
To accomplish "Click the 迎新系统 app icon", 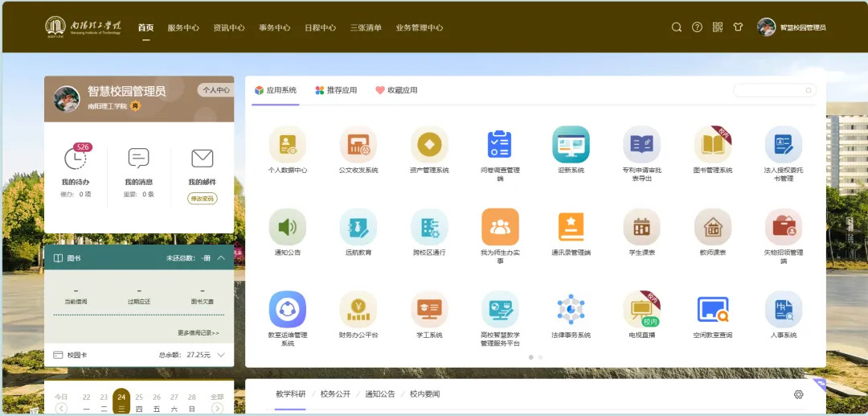I will (571, 145).
